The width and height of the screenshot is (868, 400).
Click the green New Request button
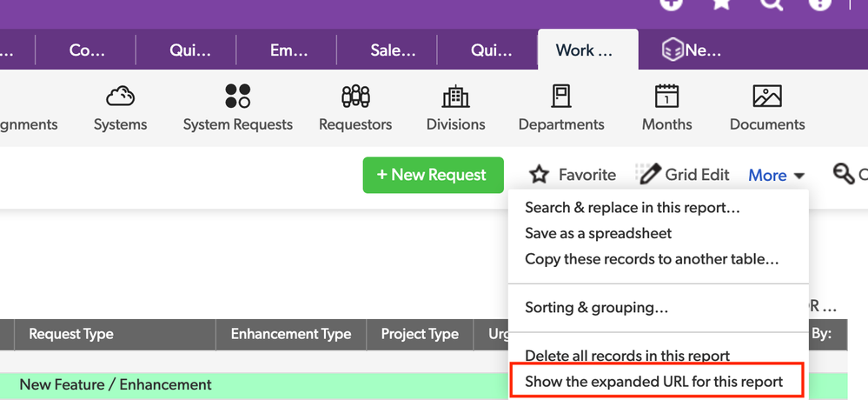coord(433,175)
